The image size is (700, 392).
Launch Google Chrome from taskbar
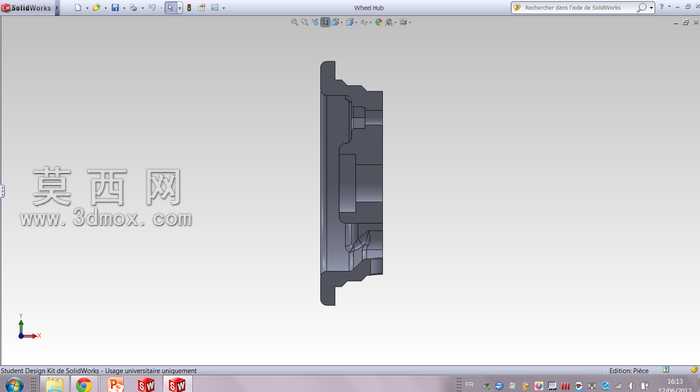[83, 385]
